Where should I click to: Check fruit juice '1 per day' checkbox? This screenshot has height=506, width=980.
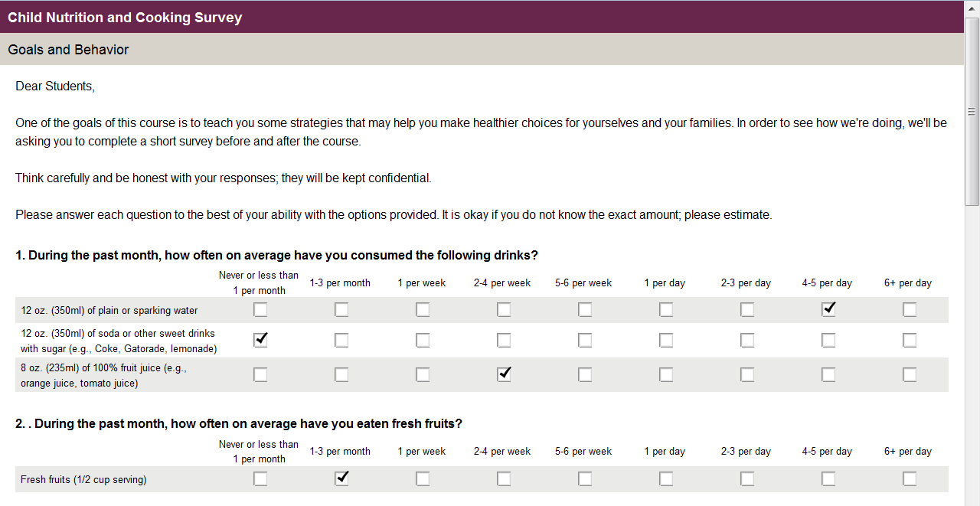click(666, 374)
